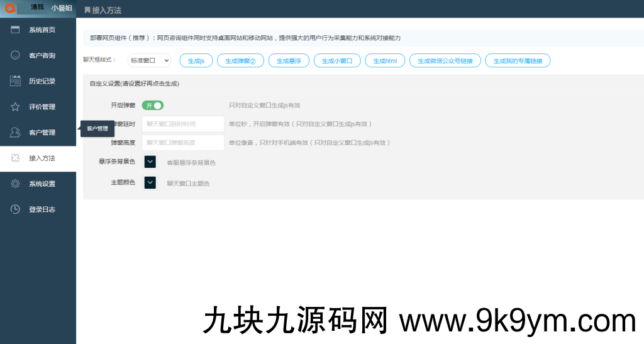The image size is (644, 344).
Task: Select 评价管理 in sidebar
Action: pyautogui.click(x=38, y=107)
